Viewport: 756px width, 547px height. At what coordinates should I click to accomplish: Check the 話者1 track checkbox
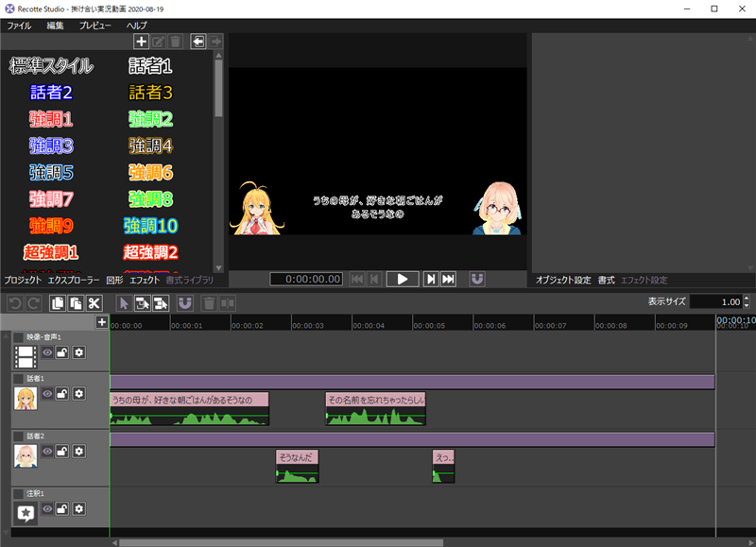click(x=18, y=379)
